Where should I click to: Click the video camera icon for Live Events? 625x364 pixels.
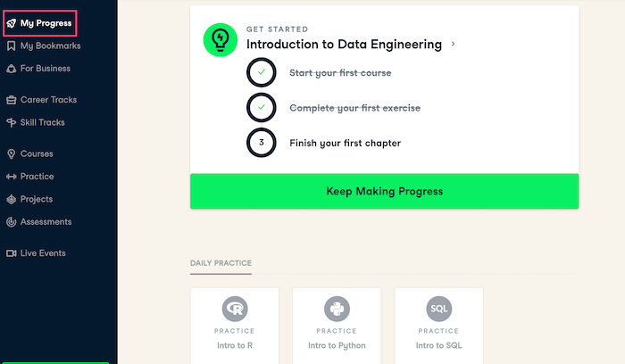11,253
